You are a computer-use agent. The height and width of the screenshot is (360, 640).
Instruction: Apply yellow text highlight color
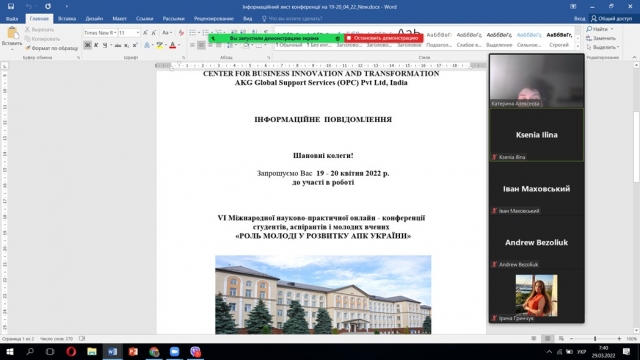159,45
